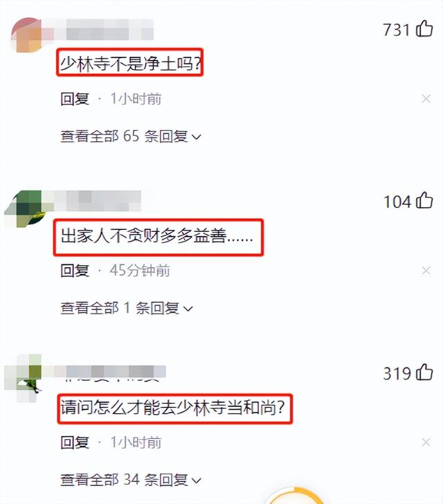Select the comment text 少林寺不是净土吗?
This screenshot has width=443, height=504.
[x=130, y=63]
